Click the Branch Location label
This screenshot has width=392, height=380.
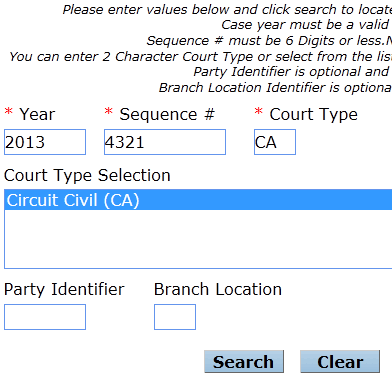(x=218, y=289)
